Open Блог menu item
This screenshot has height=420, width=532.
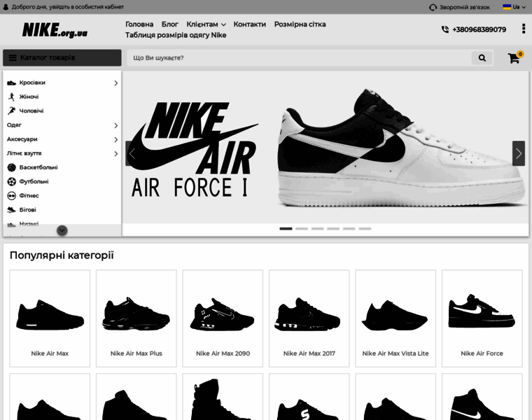169,24
